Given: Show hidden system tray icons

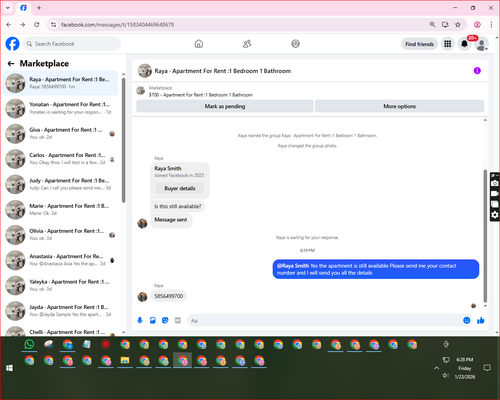Looking at the screenshot, I should coord(436,368).
